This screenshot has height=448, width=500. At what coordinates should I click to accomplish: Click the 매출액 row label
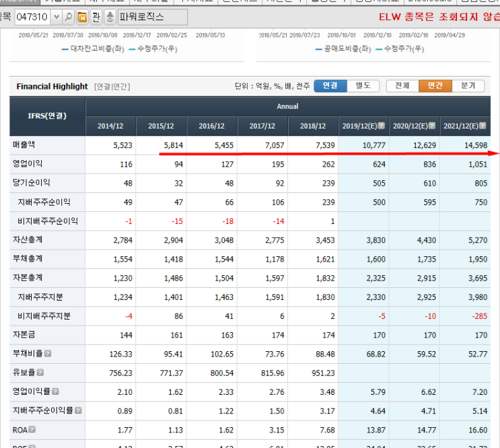click(24, 145)
